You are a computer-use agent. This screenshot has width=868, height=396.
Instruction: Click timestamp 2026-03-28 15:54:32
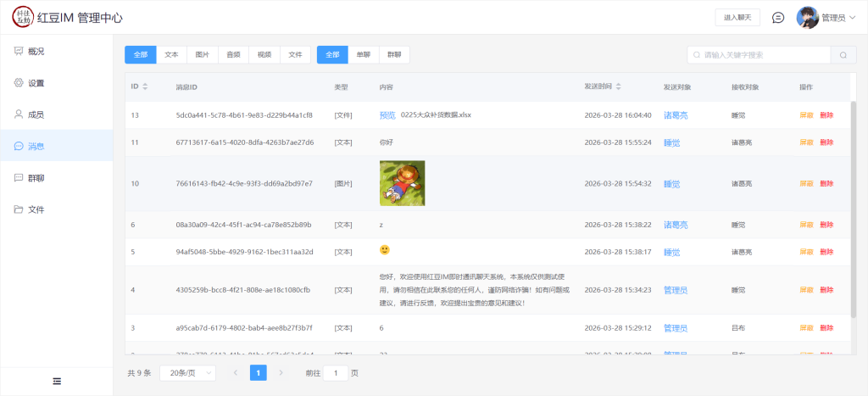click(x=618, y=183)
